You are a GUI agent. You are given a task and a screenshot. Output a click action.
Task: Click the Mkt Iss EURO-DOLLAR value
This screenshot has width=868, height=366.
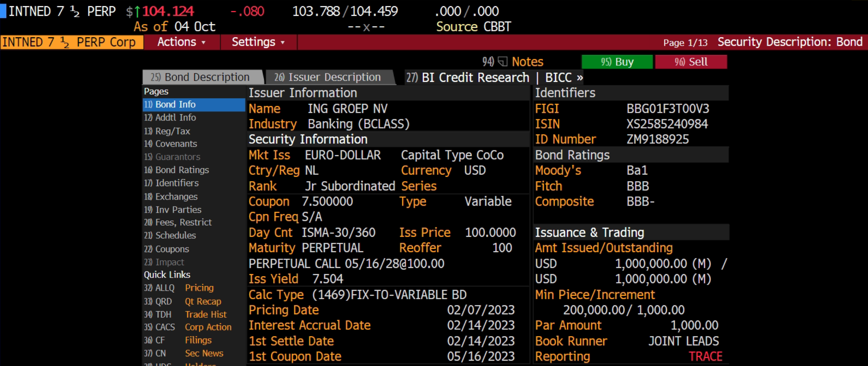[x=343, y=155]
